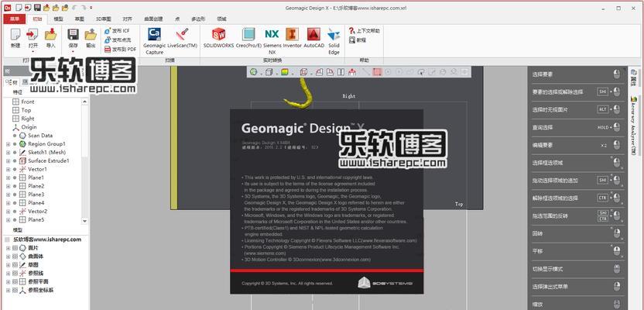This screenshot has width=644, height=310.
Task: Click feature tree scrollbar down arrow
Action: (x=85, y=221)
